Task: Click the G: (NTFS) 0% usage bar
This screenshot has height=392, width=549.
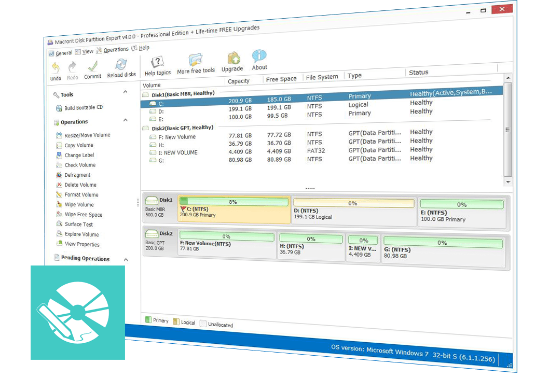Action: coord(443,242)
